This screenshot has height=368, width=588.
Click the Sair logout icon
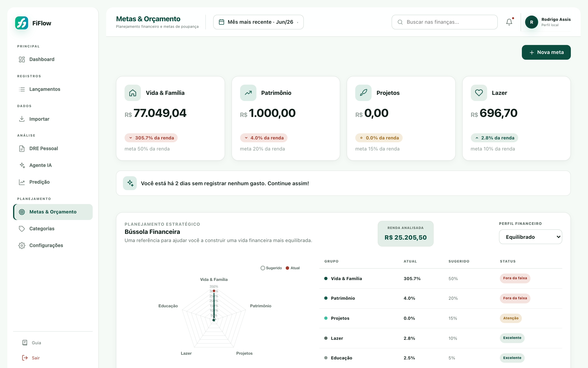(x=25, y=358)
